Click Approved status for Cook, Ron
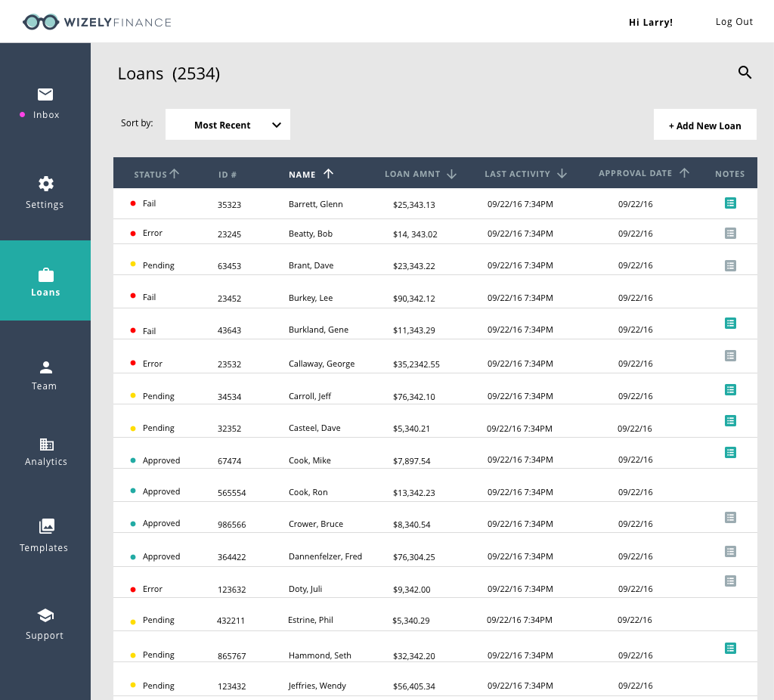The image size is (774, 700). (161, 491)
